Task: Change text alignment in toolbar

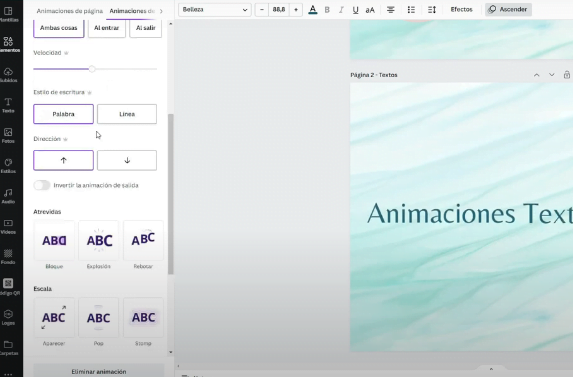Action: click(x=391, y=10)
